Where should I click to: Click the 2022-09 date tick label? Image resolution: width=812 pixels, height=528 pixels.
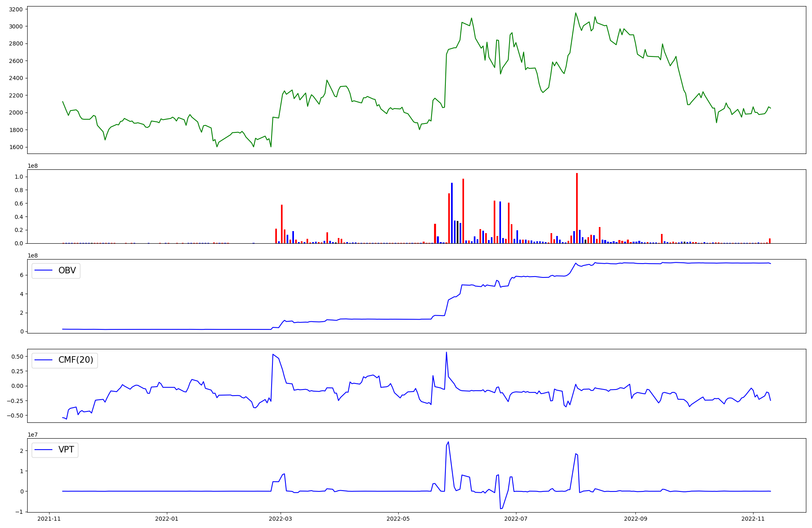tap(635, 519)
